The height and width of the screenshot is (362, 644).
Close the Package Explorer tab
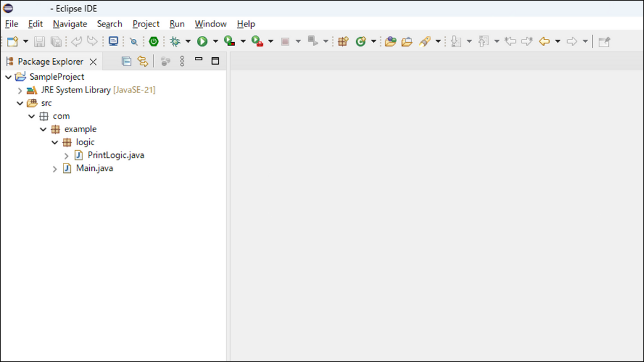point(93,62)
